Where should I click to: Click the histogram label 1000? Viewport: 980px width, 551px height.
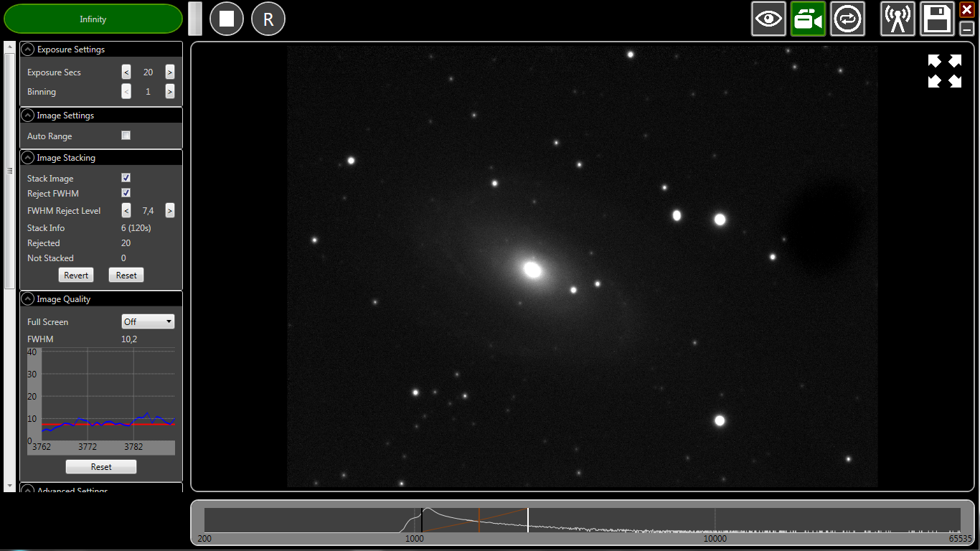pyautogui.click(x=414, y=538)
